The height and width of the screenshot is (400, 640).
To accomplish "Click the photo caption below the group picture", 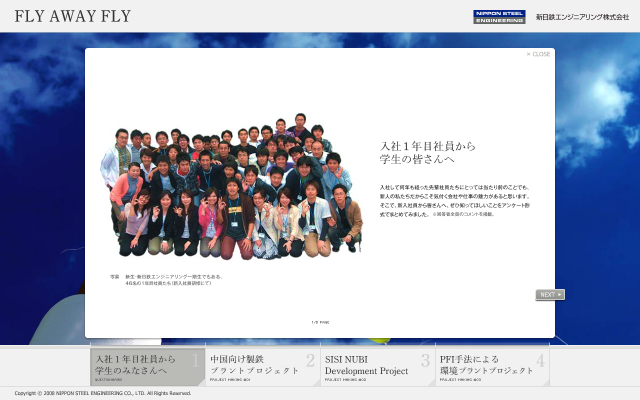I will (x=165, y=280).
